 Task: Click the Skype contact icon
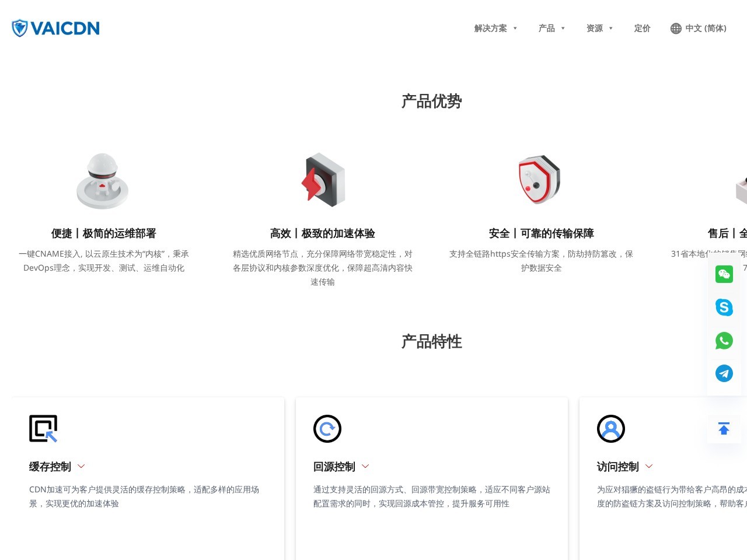(x=724, y=307)
